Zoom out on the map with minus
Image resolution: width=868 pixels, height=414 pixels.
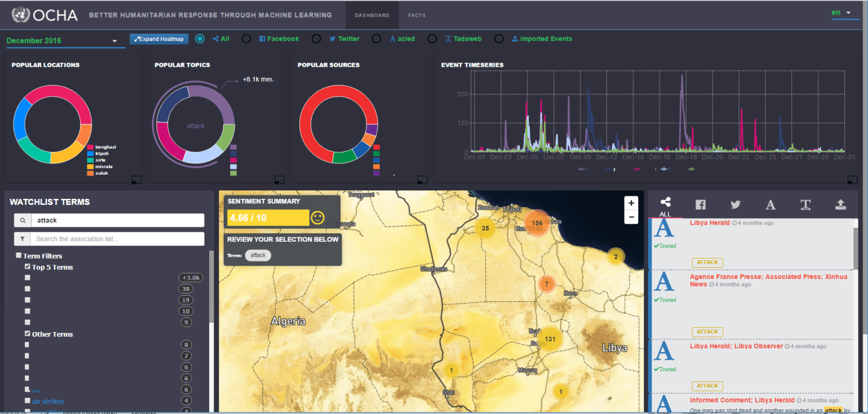coord(631,217)
